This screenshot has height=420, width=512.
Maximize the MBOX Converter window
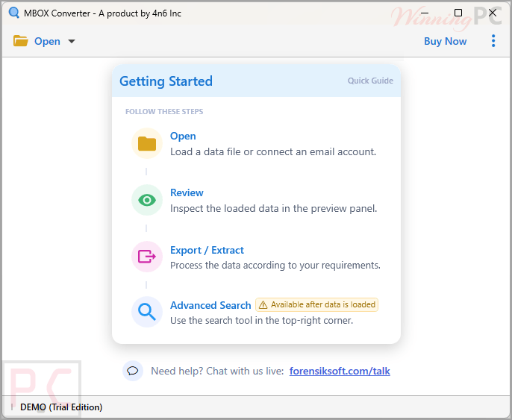coord(458,13)
